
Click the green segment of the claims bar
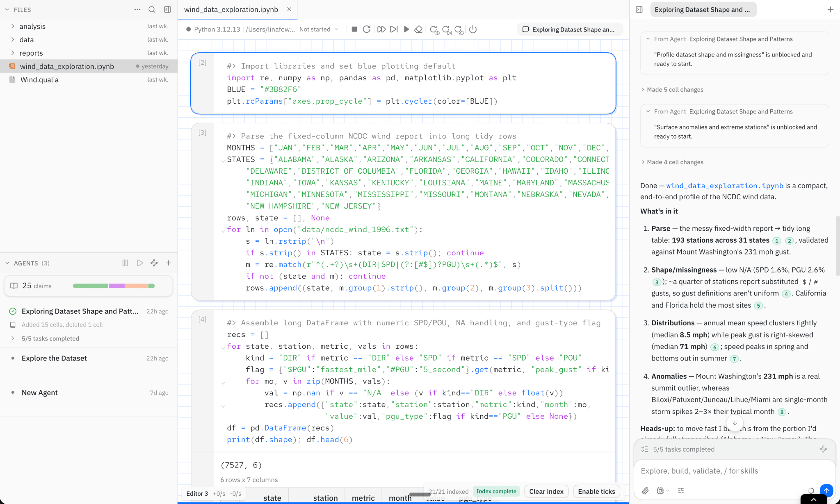point(90,286)
